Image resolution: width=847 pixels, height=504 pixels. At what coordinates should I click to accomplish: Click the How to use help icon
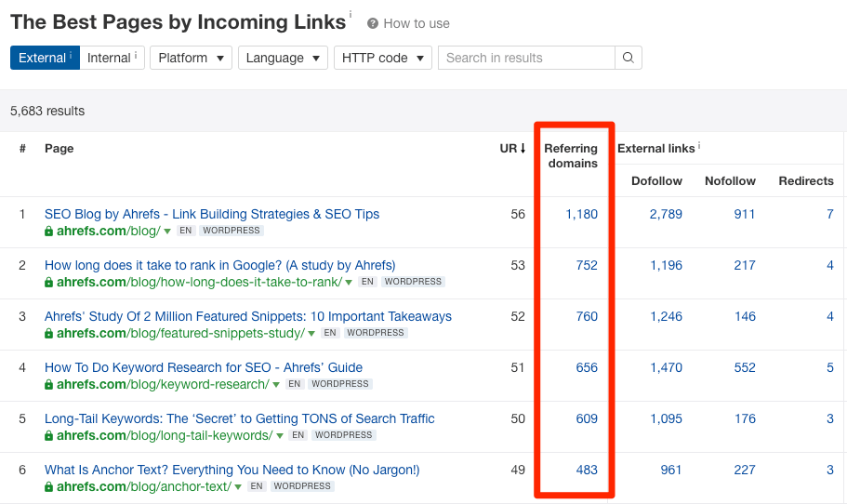[373, 23]
